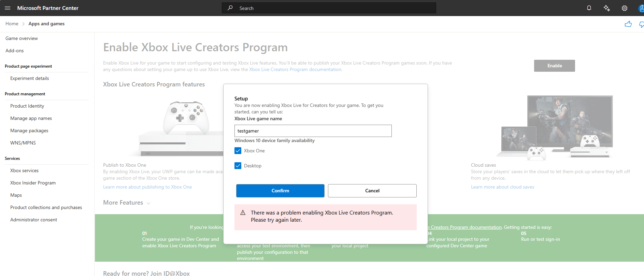Screen dimensions: 644x276
Task: Click the Xbox controller console image
Action: pyautogui.click(x=181, y=128)
